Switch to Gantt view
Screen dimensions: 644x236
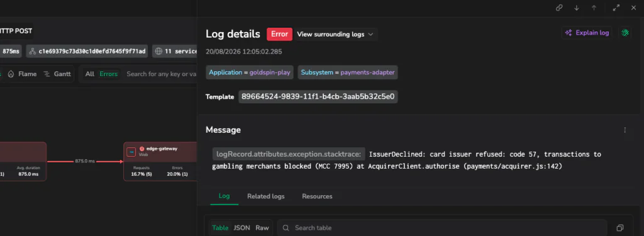pyautogui.click(x=57, y=74)
